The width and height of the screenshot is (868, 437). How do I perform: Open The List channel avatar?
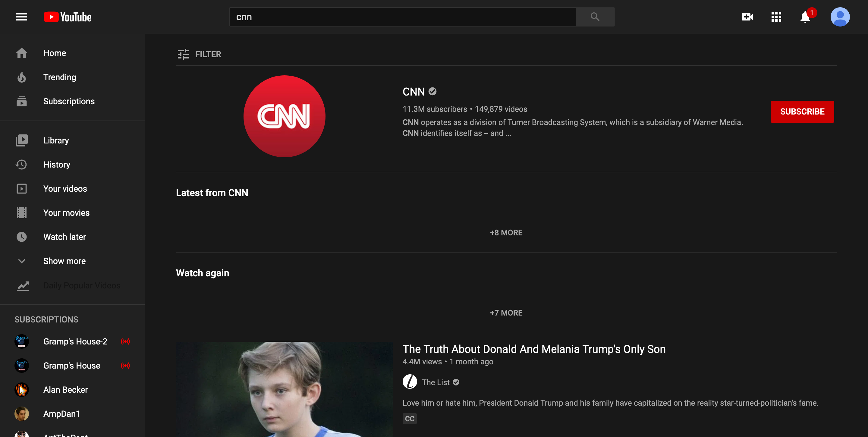410,382
